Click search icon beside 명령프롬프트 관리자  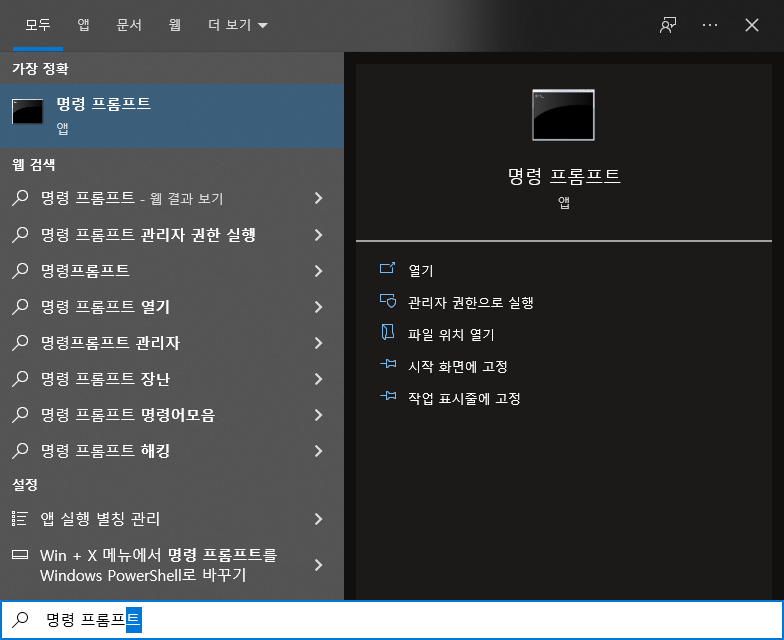(20, 342)
